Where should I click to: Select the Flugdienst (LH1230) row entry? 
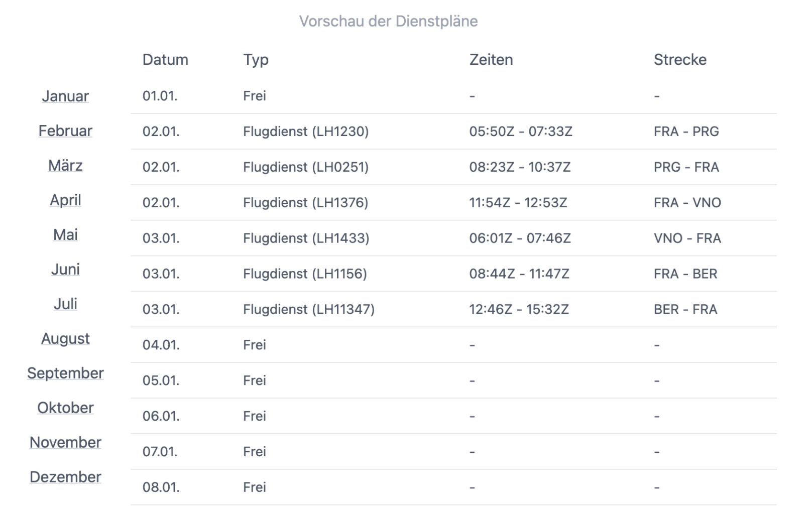(306, 132)
